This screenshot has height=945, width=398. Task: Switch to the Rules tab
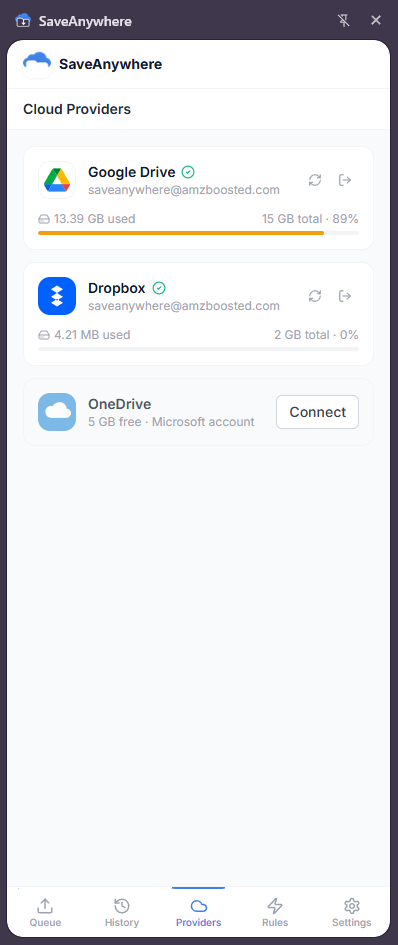275,912
